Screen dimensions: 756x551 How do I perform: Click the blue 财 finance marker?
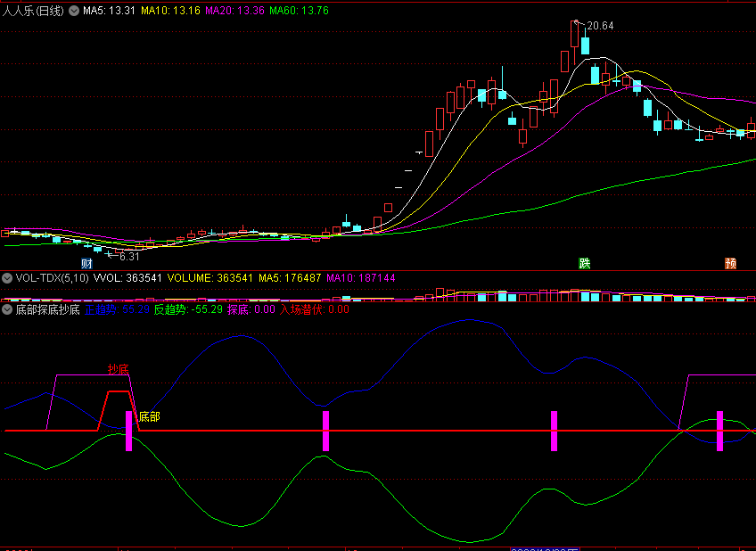(x=86, y=263)
